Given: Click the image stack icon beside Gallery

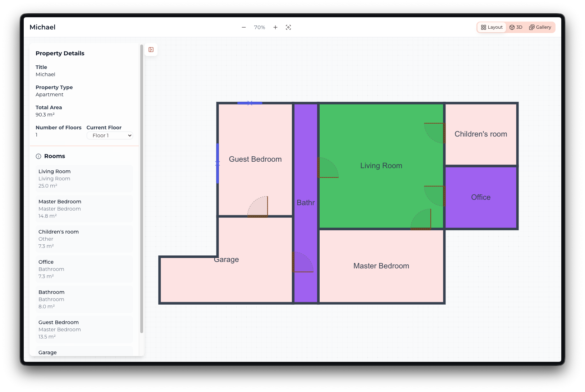Looking at the screenshot, I should (x=532, y=27).
